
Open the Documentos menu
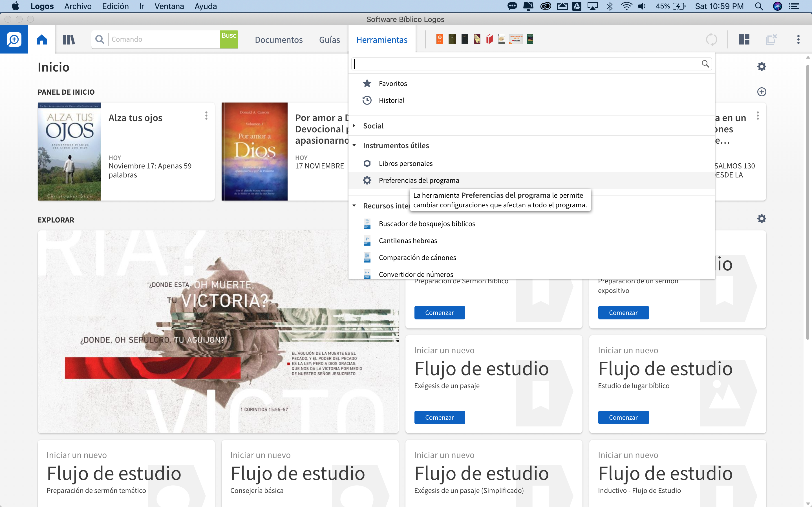click(x=279, y=39)
